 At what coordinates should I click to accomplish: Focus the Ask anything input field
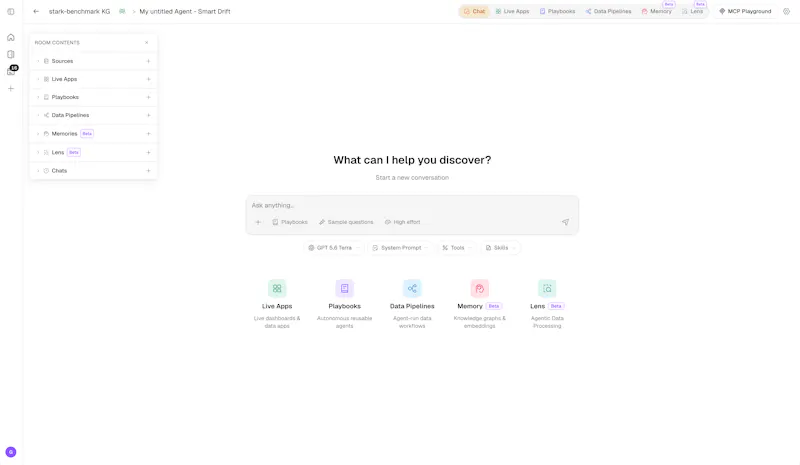click(x=412, y=205)
